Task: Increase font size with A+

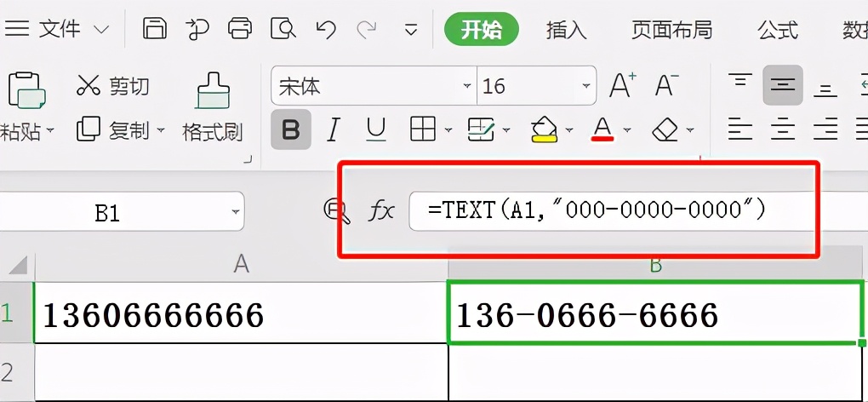Action: pos(623,86)
